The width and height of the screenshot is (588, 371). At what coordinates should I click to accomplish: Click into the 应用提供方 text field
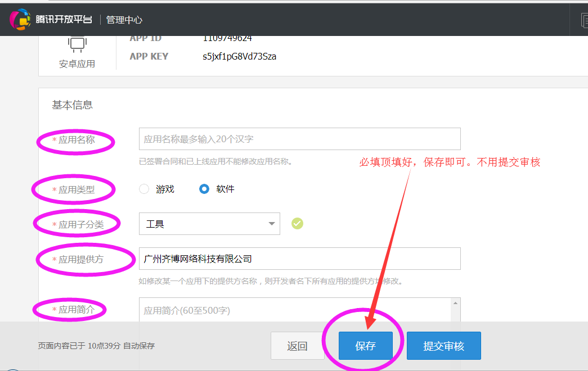point(299,259)
